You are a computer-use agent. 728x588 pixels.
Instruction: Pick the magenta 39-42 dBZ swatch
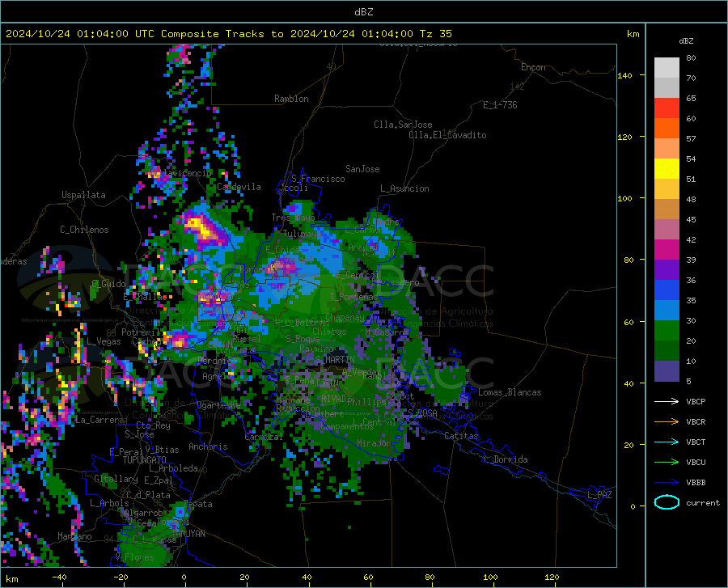click(667, 250)
